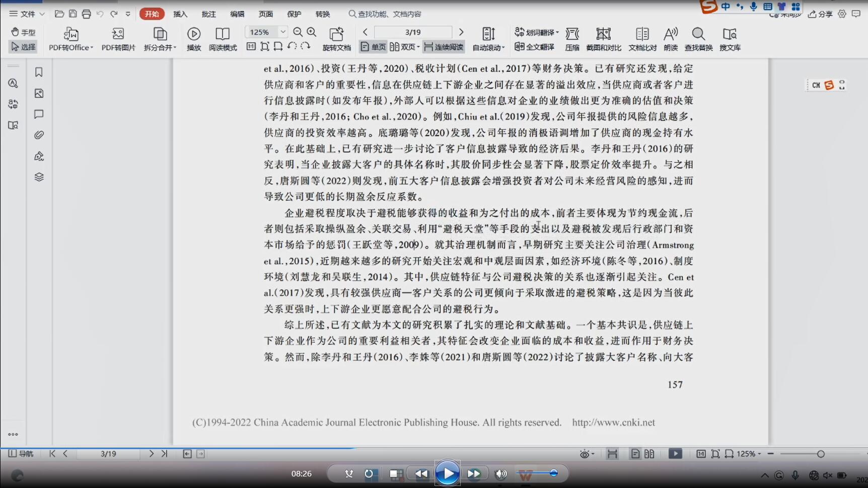
Task: Click PDF转图片 export tool
Action: pos(118,39)
